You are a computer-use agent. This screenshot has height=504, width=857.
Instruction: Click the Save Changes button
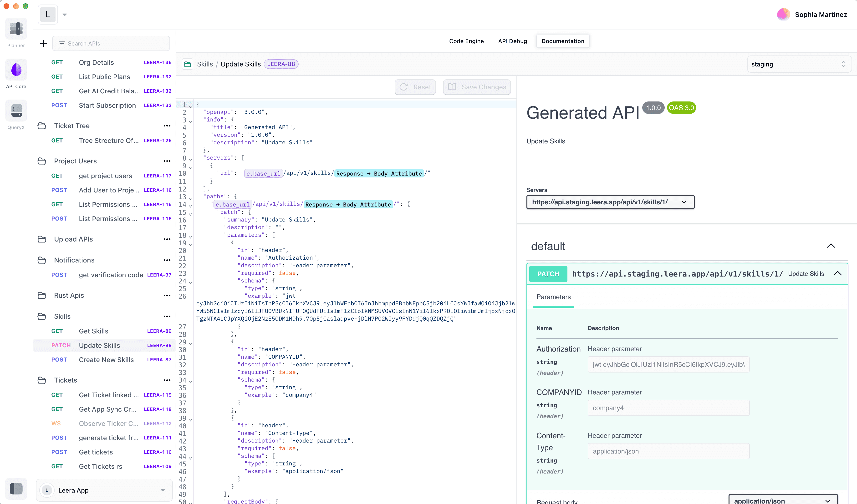[x=477, y=87]
